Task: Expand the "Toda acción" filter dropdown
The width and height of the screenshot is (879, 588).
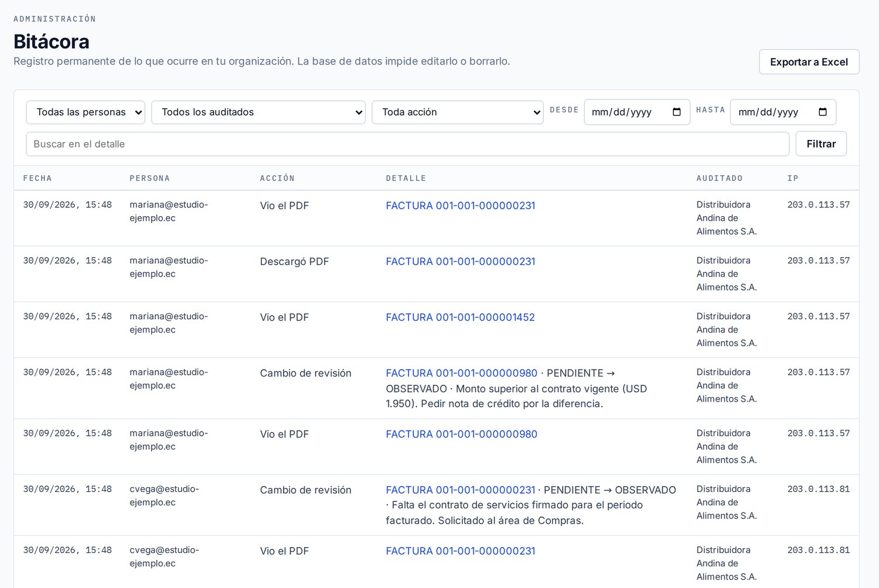Action: pyautogui.click(x=458, y=112)
